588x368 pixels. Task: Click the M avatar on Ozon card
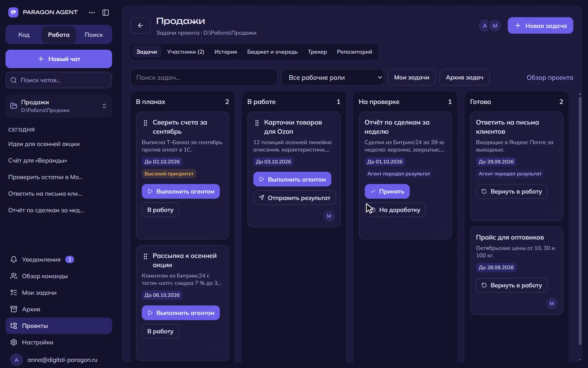(329, 216)
